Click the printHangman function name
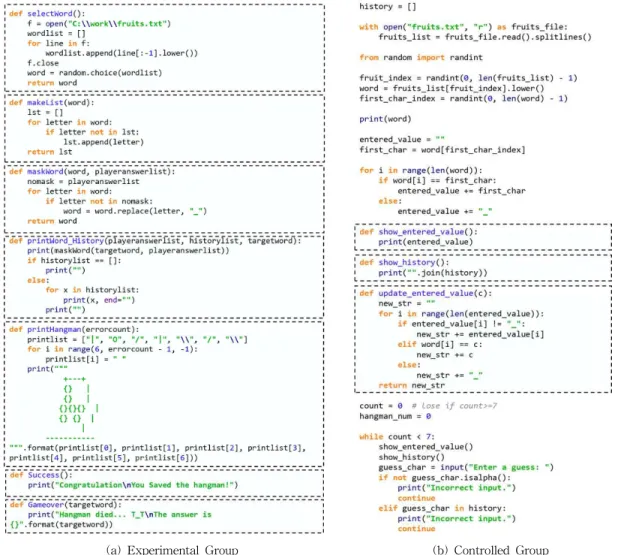The width and height of the screenshot is (621, 555). point(54,330)
